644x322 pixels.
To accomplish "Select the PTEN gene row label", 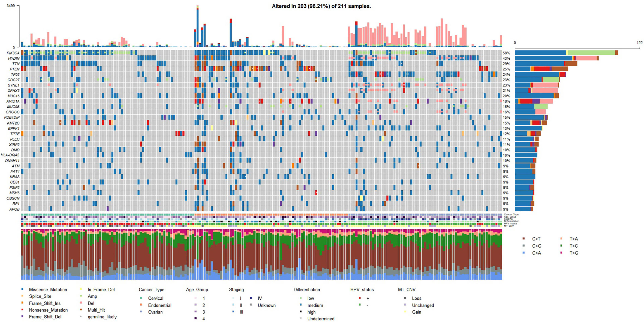I will point(15,69).
